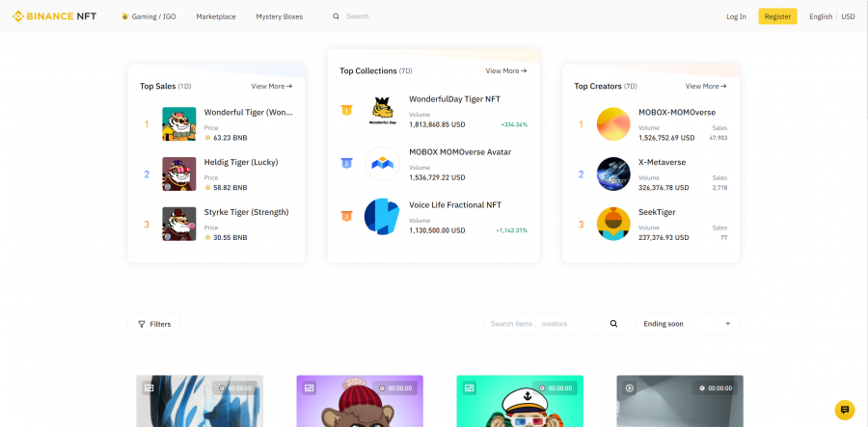Screen dimensions: 868x427
Task: Open the Filters button
Action: click(154, 324)
